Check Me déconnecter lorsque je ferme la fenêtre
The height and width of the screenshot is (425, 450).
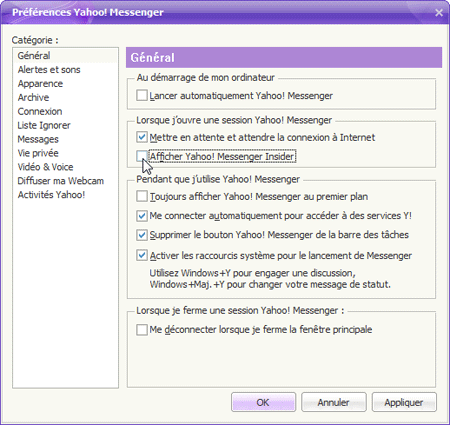pyautogui.click(x=142, y=330)
